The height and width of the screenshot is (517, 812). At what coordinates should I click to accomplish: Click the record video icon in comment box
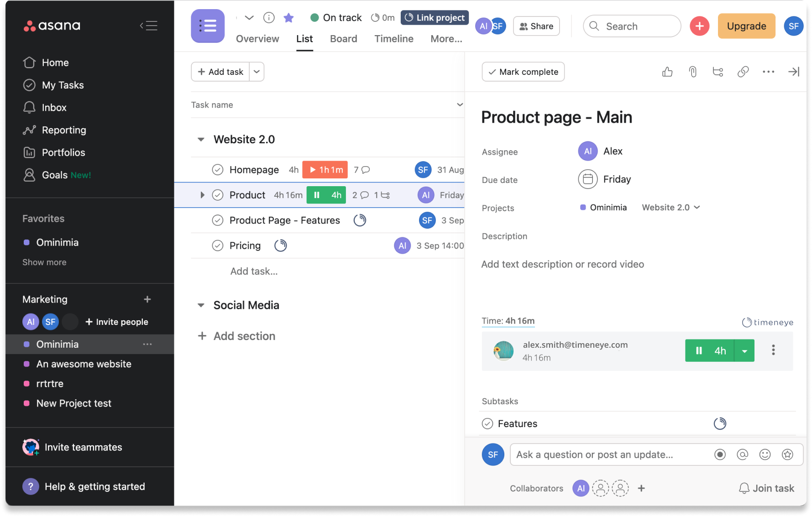720,454
